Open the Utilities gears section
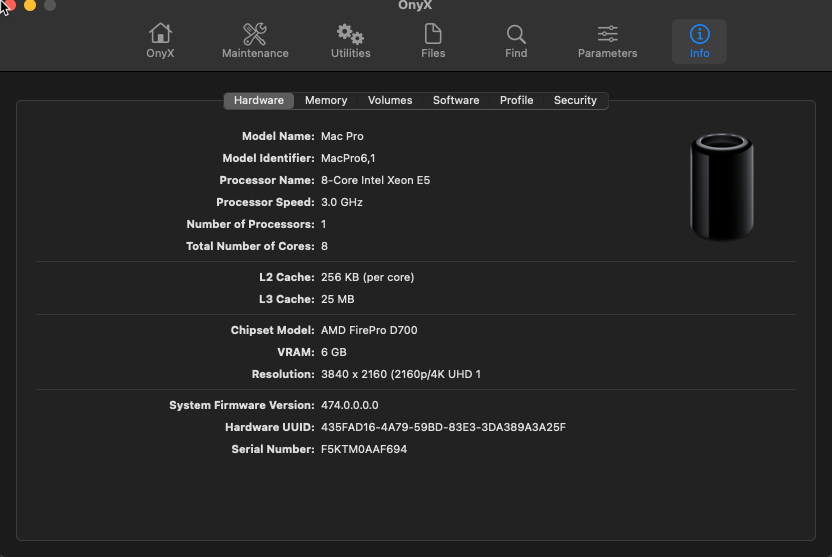 click(x=351, y=41)
